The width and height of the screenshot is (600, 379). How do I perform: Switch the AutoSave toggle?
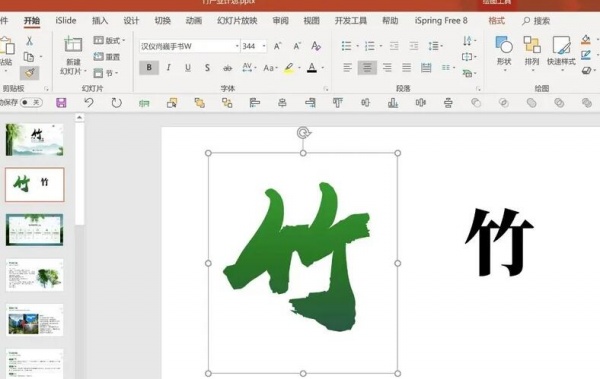click(31, 102)
